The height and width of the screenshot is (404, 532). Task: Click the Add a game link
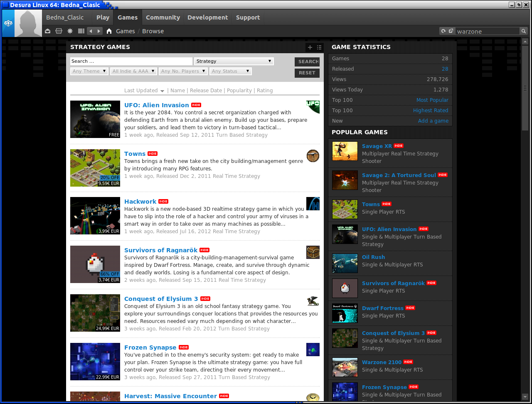click(x=433, y=121)
